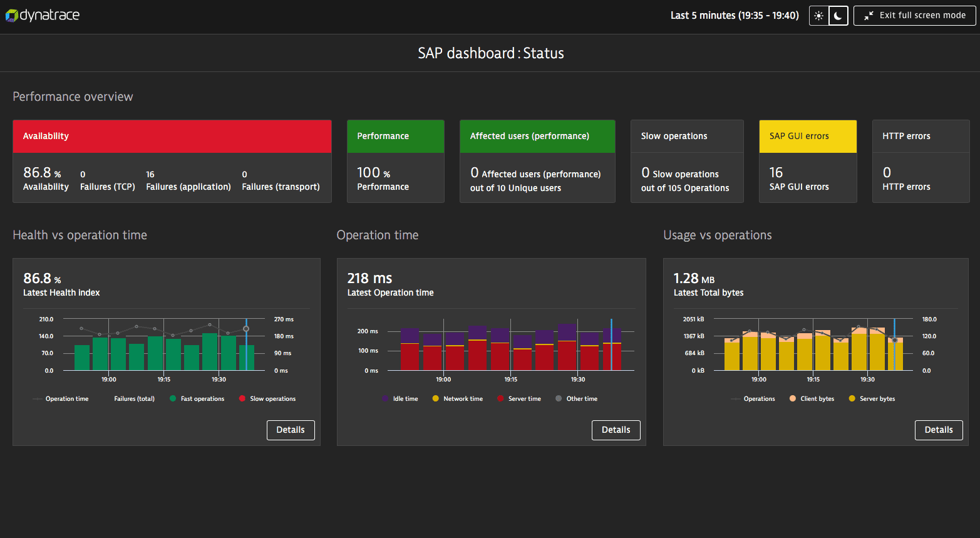Click the blue time marker in Health chart
Viewport: 980px width, 538px height.
tap(246, 344)
